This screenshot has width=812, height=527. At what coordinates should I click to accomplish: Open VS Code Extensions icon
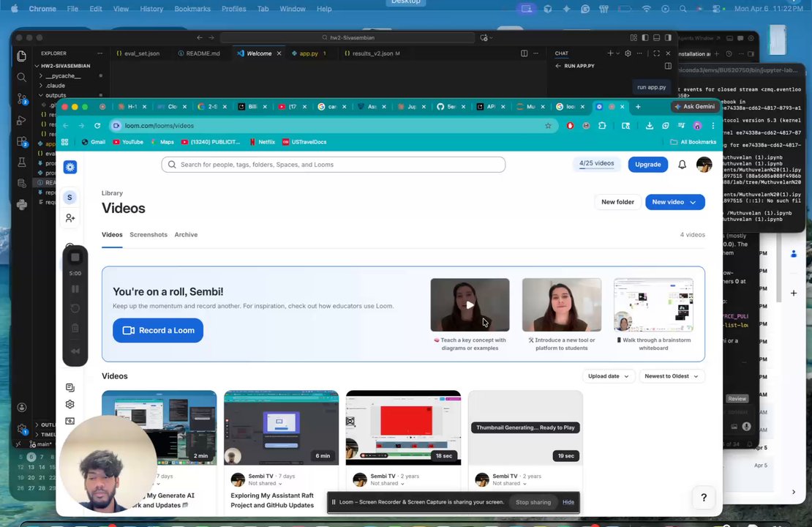click(x=22, y=141)
